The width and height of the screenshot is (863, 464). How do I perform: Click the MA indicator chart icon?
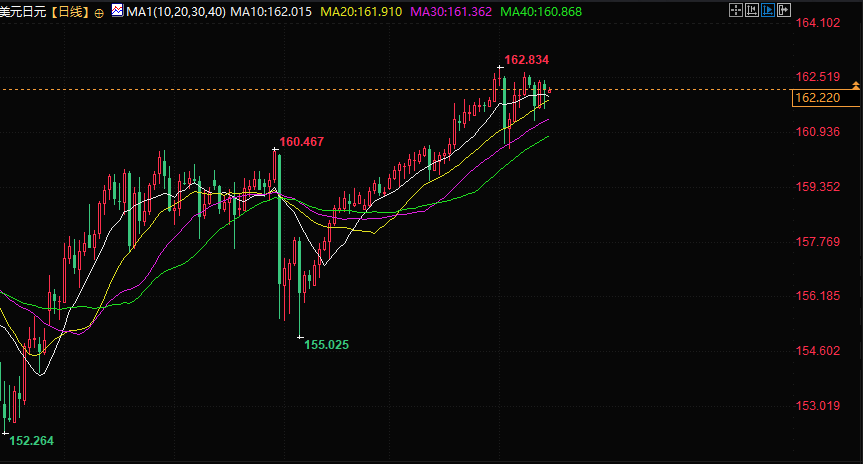pos(117,10)
